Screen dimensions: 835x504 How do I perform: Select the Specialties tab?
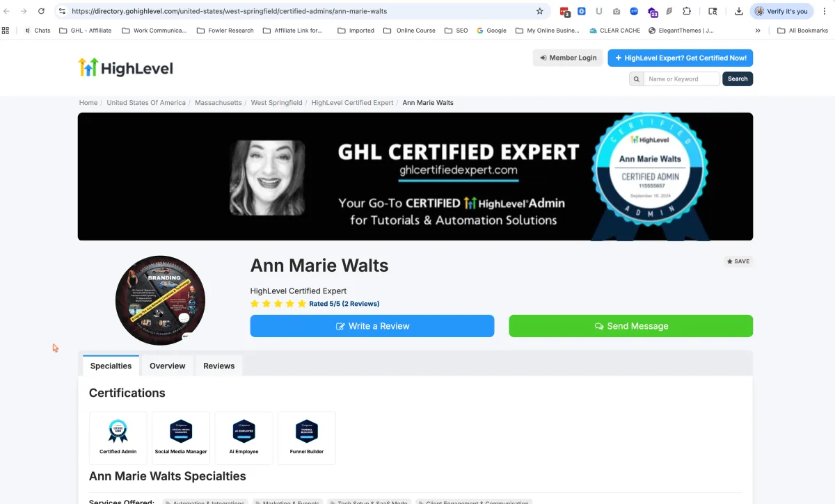pyautogui.click(x=111, y=366)
